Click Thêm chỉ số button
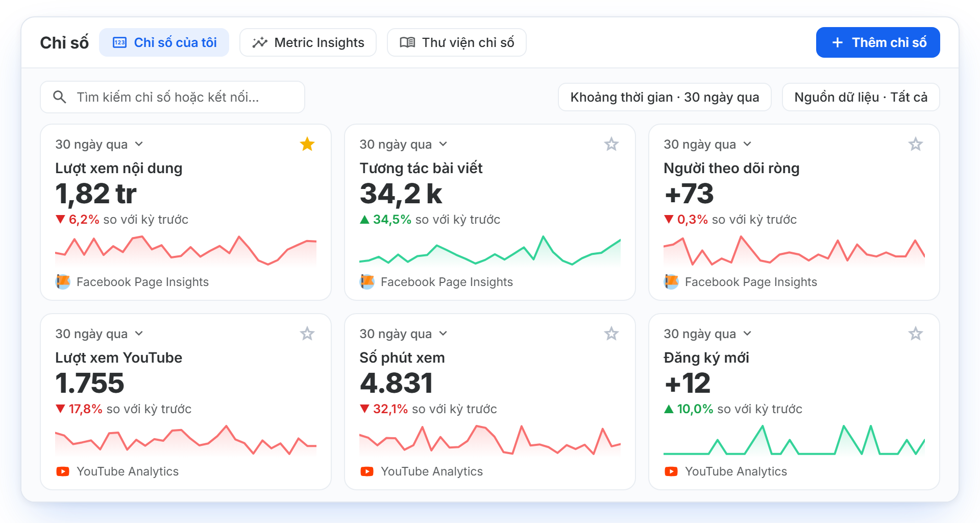980x523 pixels. pyautogui.click(x=878, y=42)
